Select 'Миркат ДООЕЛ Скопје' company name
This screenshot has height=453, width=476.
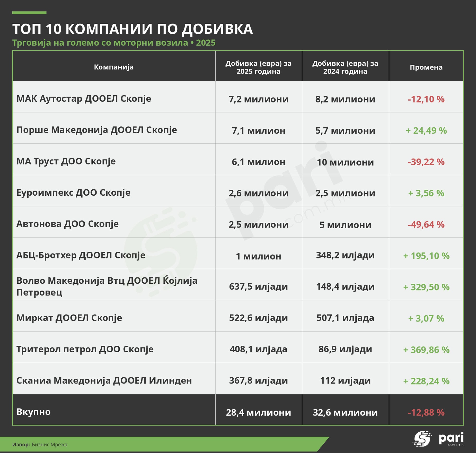click(69, 318)
